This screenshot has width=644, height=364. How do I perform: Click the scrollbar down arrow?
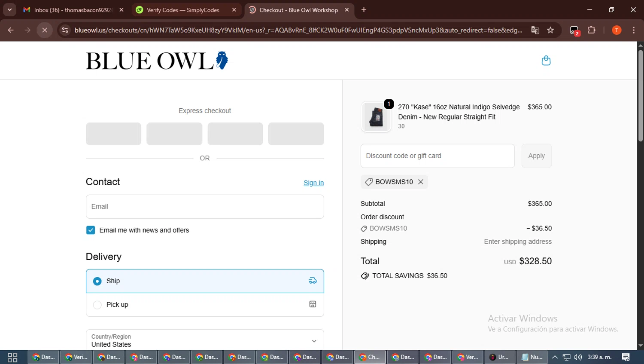tap(640, 346)
